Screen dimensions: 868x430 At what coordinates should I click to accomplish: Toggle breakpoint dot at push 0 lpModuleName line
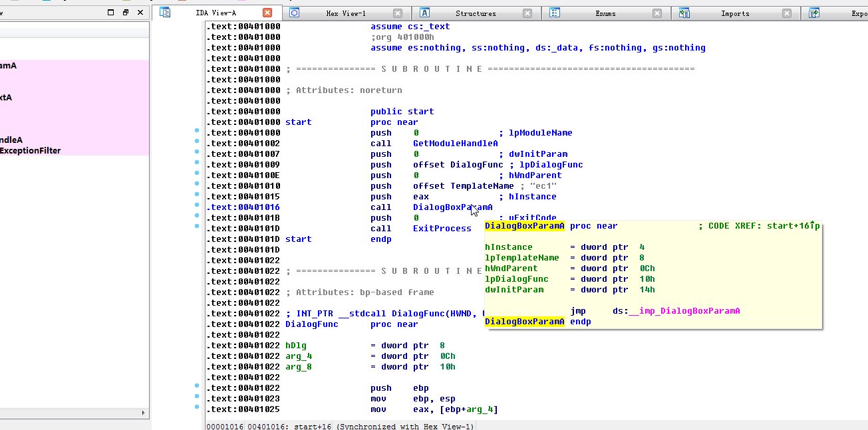pos(197,131)
